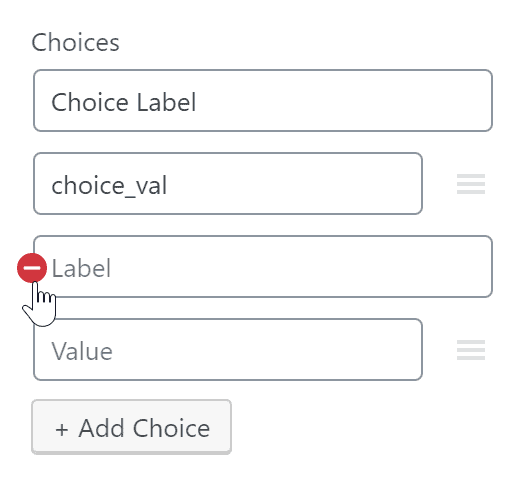Click the plus sign on Add Choice
This screenshot has height=489, width=523.
pyautogui.click(x=62, y=429)
